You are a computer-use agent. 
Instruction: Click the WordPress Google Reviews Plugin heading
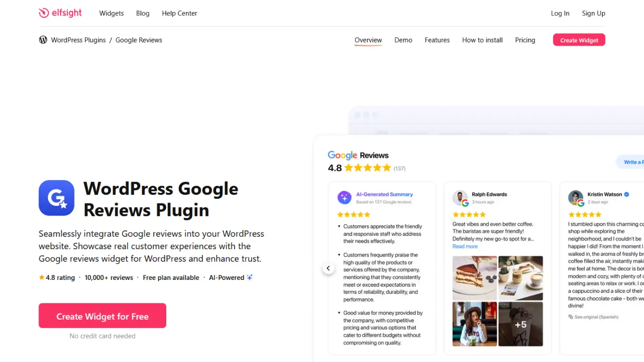click(x=161, y=199)
